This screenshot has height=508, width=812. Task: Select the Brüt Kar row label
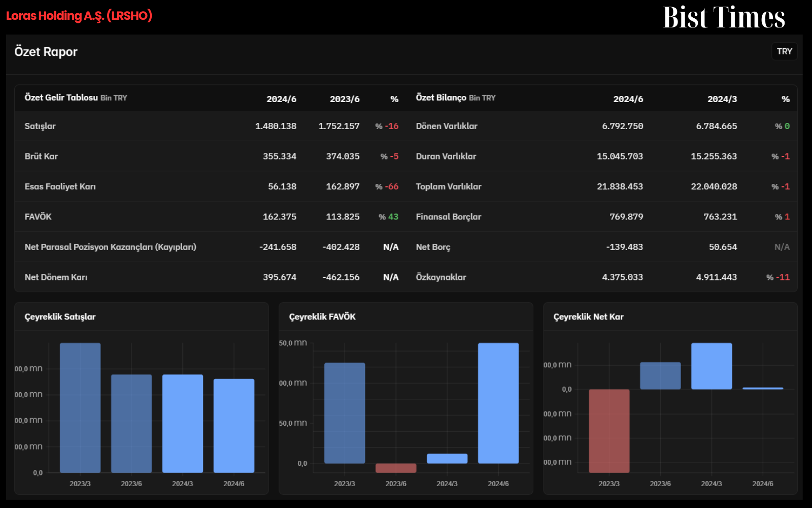pos(41,156)
